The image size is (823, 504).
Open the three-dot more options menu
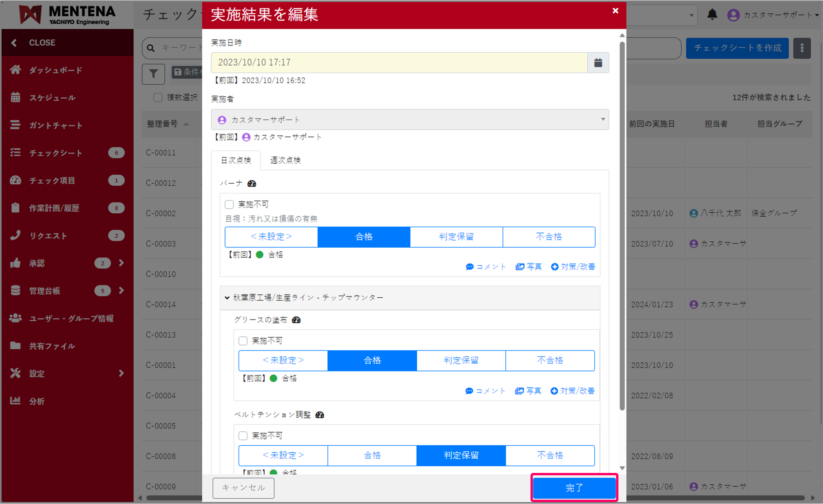[802, 48]
